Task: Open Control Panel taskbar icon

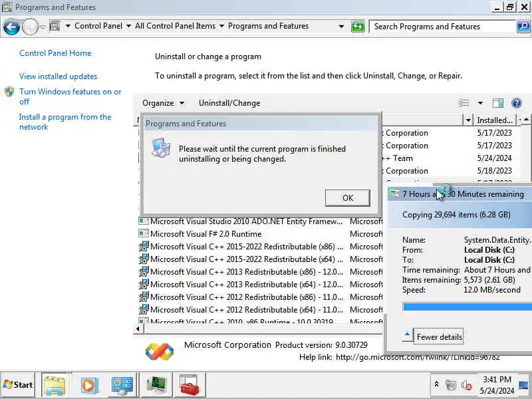Action: coord(122,385)
